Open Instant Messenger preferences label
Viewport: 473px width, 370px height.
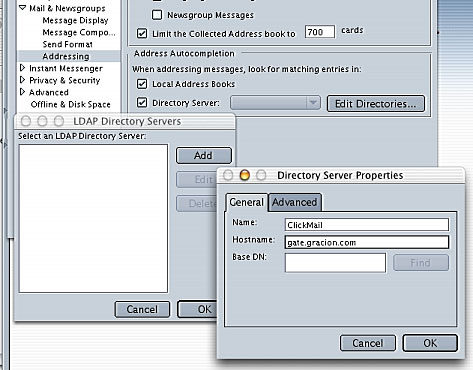point(66,68)
